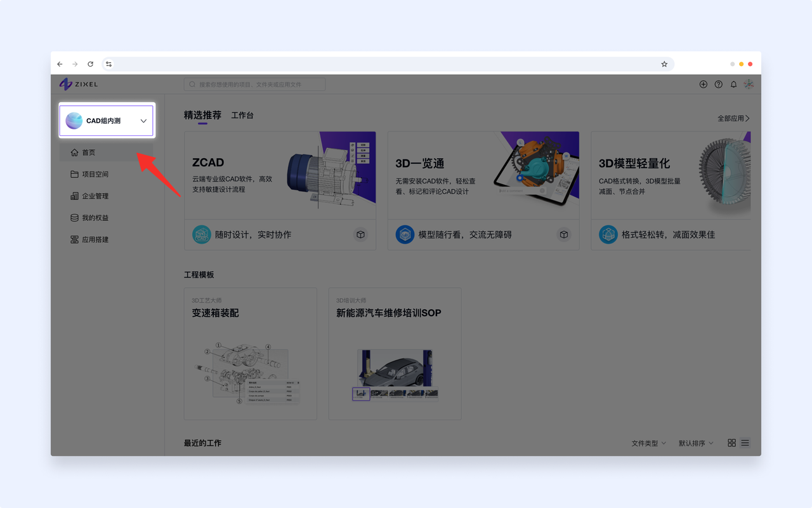The image size is (812, 508).
Task: Open 应用搭建 in the sidebar
Action: 106,239
